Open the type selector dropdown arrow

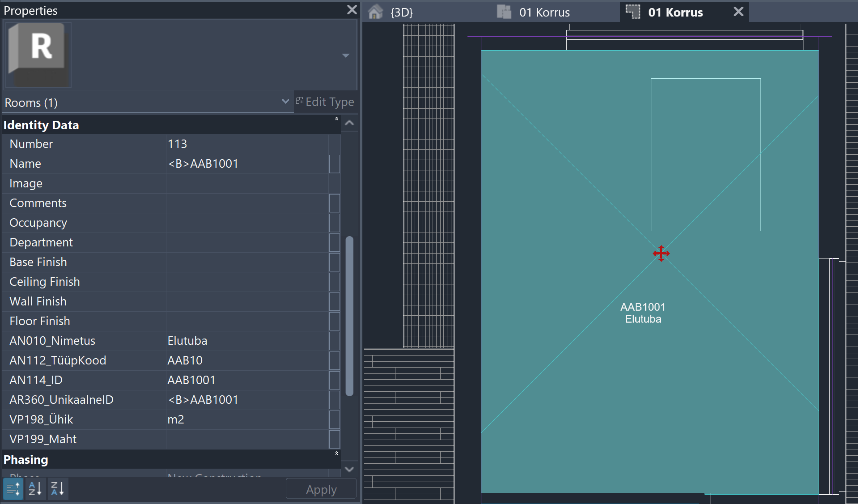click(345, 55)
